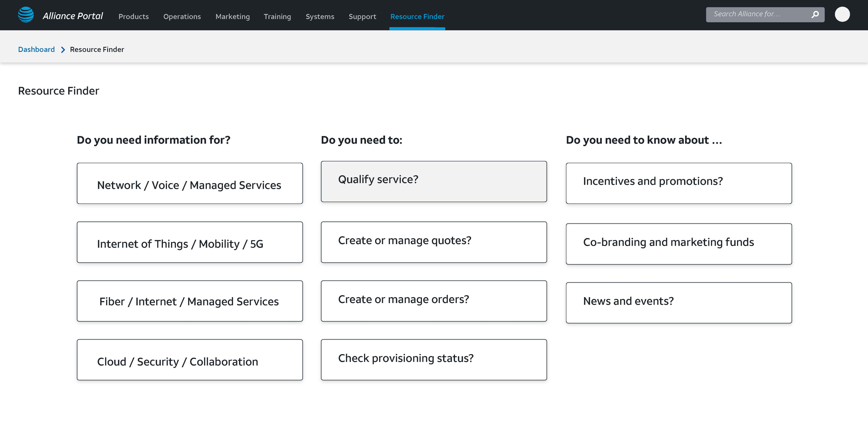Select Qualify service option
Image resolution: width=868 pixels, height=434 pixels.
point(434,182)
